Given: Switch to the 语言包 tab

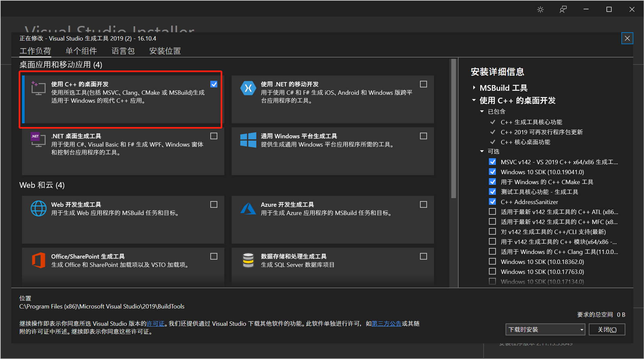Looking at the screenshot, I should [123, 51].
